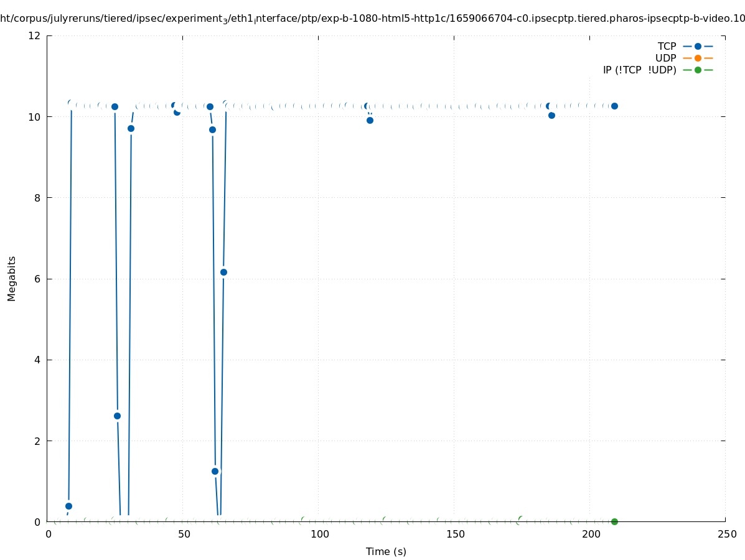Click the 12 tick label on the y-axis

35,35
